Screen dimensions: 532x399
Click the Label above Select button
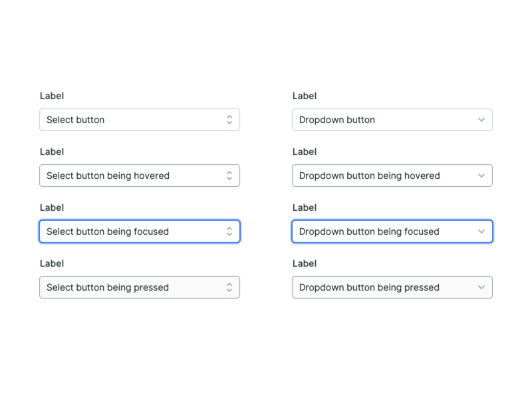(52, 96)
